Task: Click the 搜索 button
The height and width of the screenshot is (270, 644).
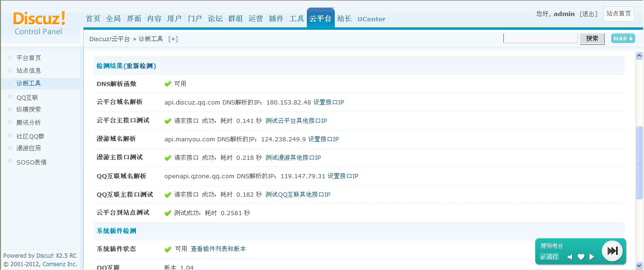Action: pyautogui.click(x=592, y=39)
